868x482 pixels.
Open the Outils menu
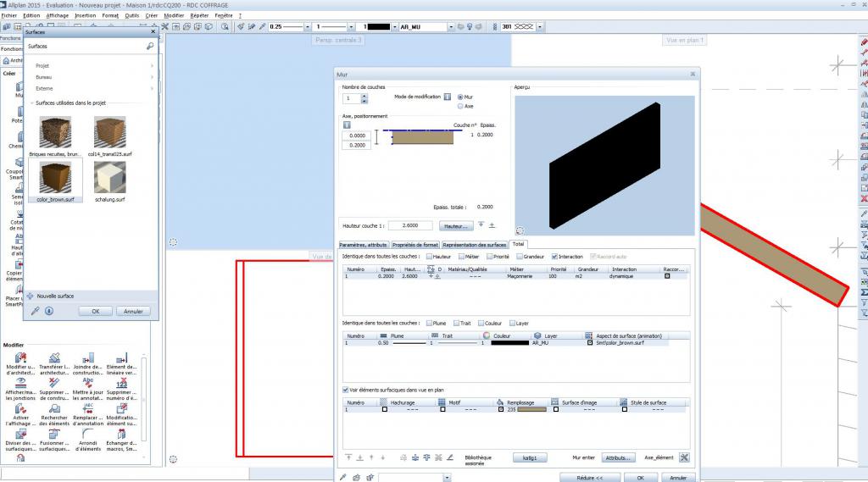131,15
